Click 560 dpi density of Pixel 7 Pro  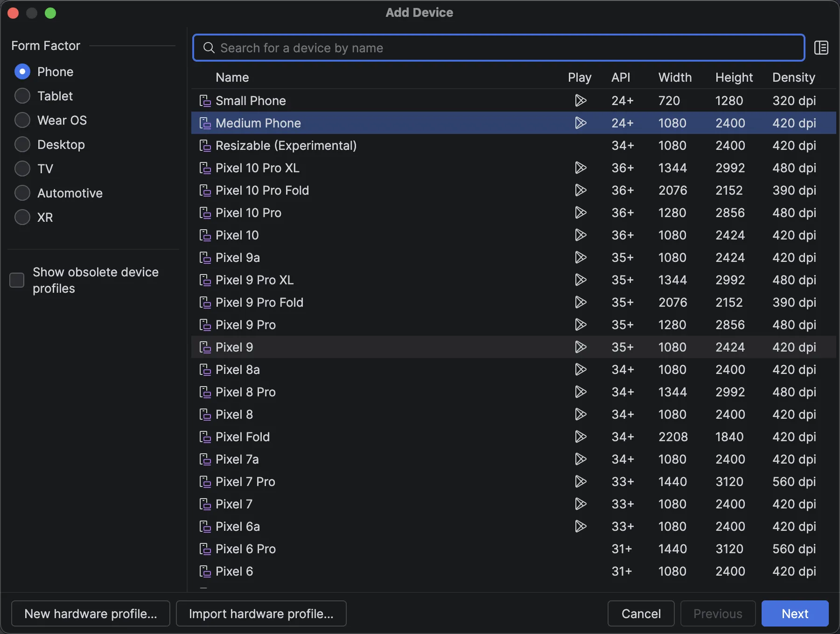(794, 482)
